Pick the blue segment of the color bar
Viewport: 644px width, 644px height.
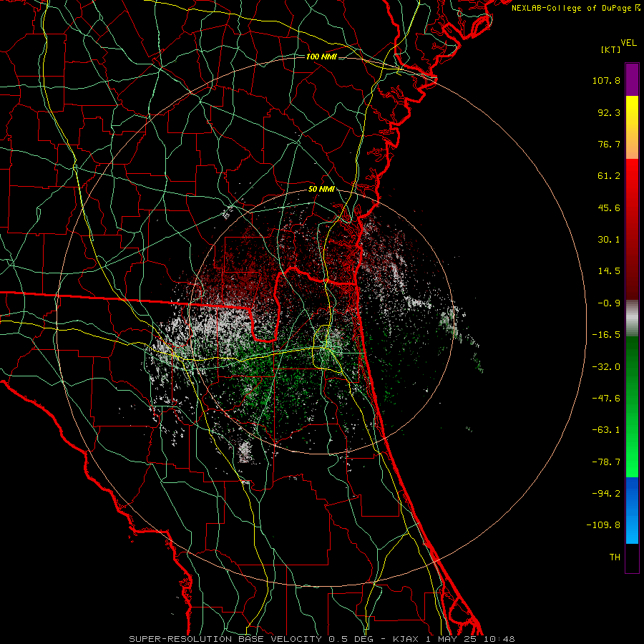(632, 510)
